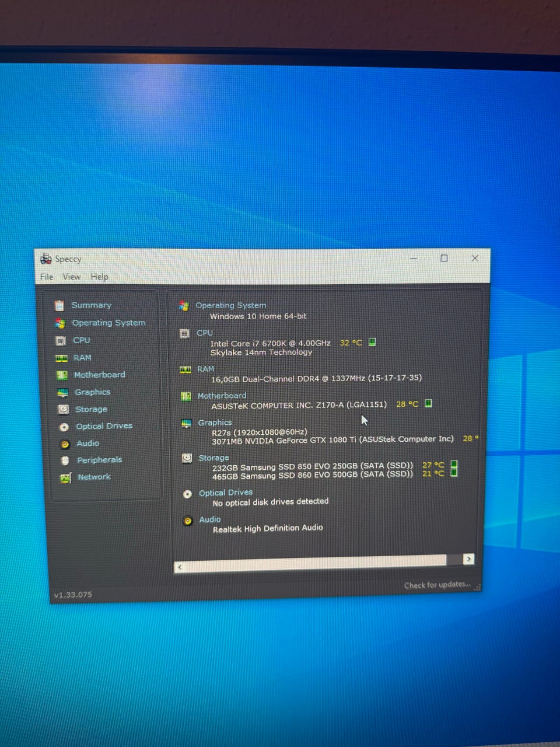Click the v1.33.075 version label

point(73,595)
